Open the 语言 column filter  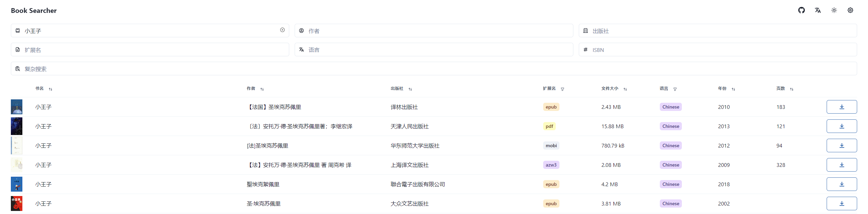click(x=675, y=89)
